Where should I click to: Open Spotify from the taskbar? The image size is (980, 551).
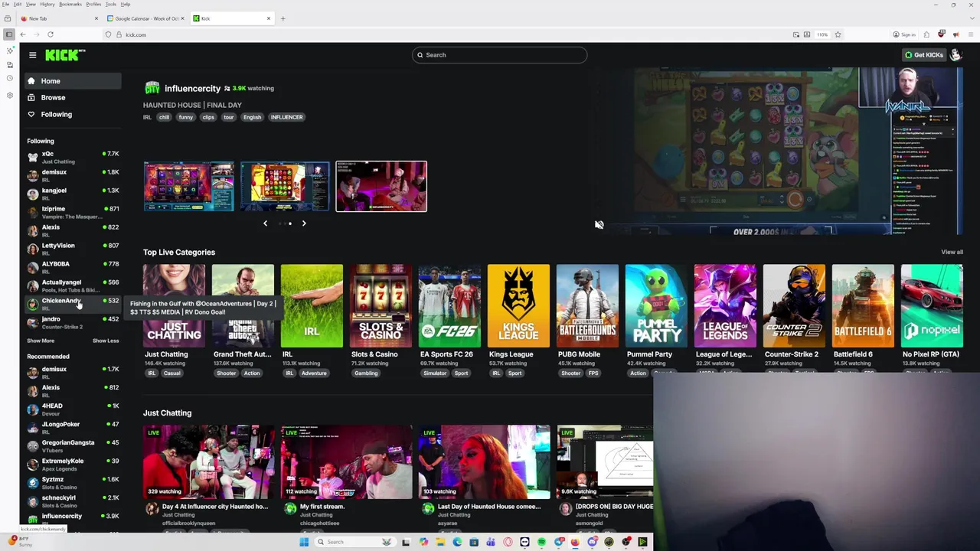[x=541, y=542]
